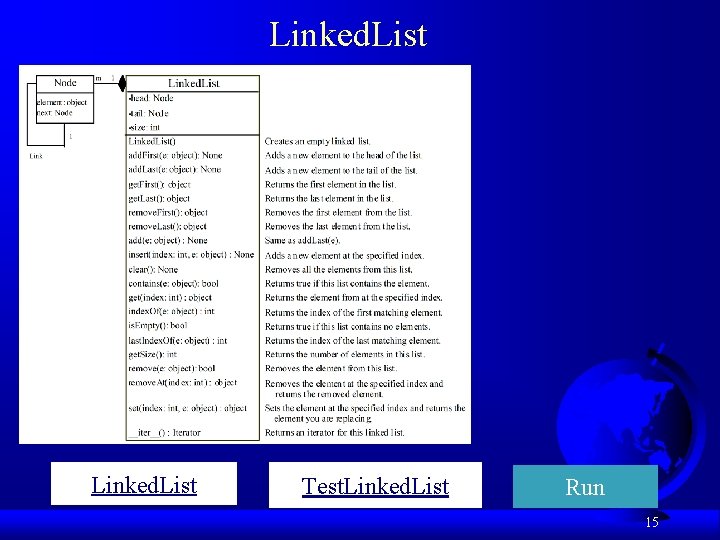This screenshot has height=540, width=720.
Task: Click the addLast(e: object): None method
Action: [175, 169]
